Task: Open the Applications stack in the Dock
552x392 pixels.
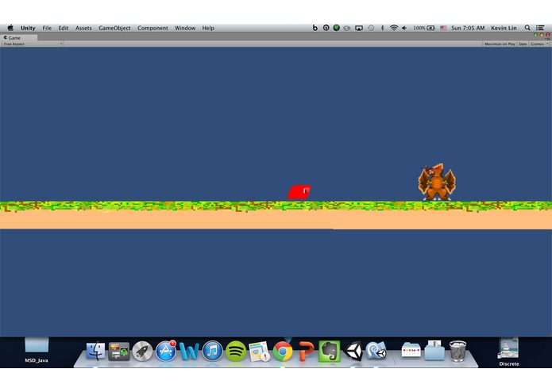Action: tap(411, 350)
